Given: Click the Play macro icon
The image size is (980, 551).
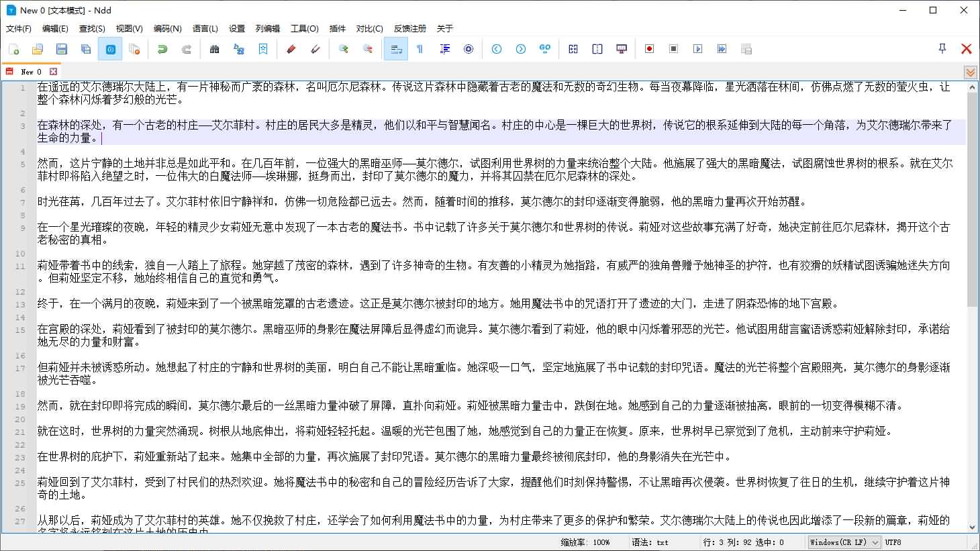Looking at the screenshot, I should [698, 48].
